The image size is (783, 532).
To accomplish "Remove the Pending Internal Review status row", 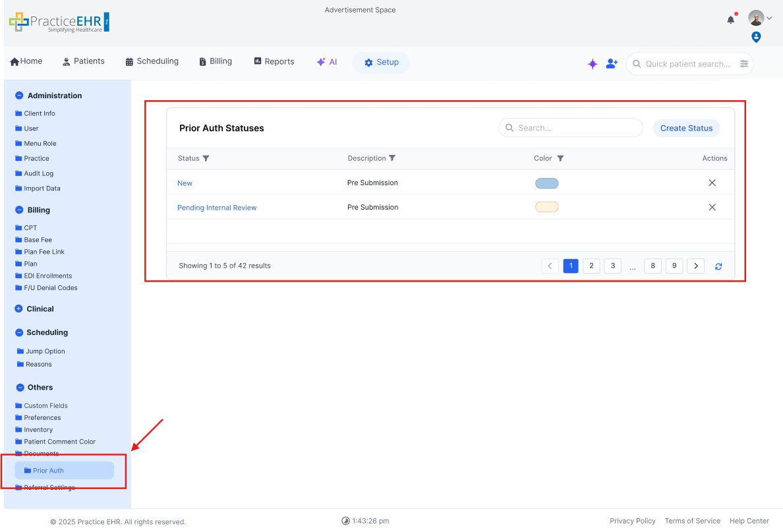I will tap(712, 206).
